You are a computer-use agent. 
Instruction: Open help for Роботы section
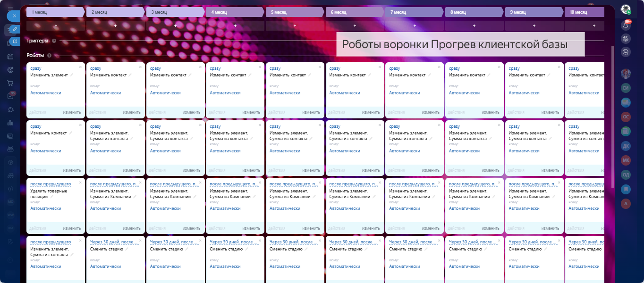[49, 55]
